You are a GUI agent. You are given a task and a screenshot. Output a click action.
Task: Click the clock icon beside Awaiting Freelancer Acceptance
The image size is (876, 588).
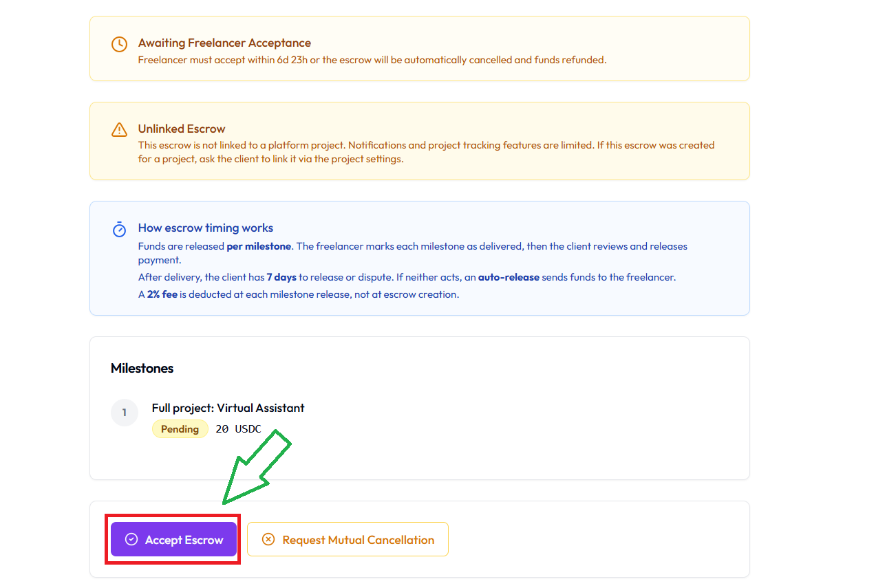click(119, 44)
